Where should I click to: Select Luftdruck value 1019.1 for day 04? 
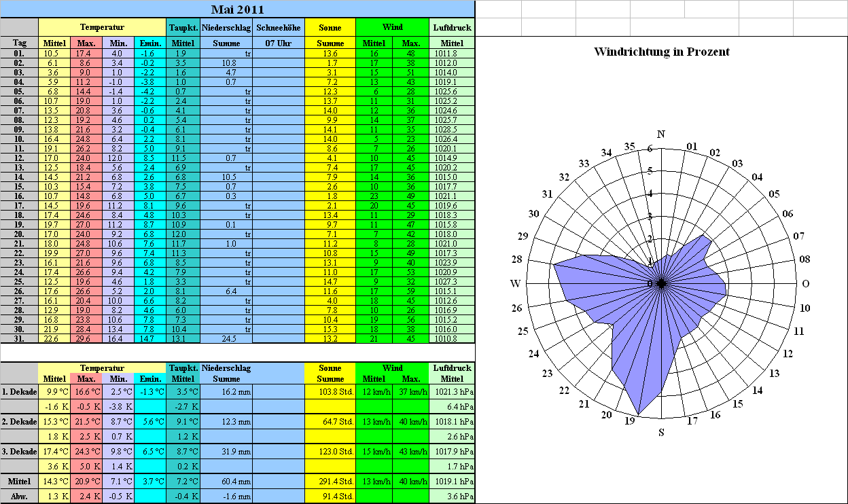pos(452,82)
